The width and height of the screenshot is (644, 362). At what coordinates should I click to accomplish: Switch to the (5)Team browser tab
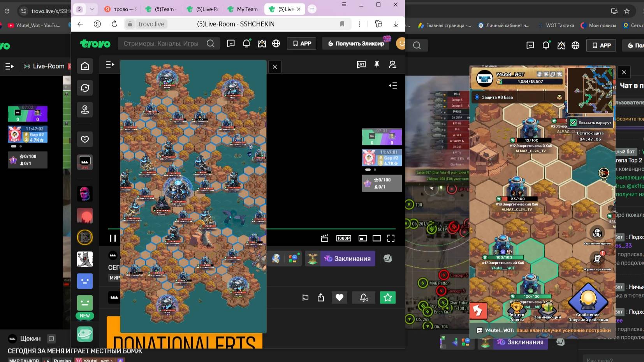tap(162, 9)
